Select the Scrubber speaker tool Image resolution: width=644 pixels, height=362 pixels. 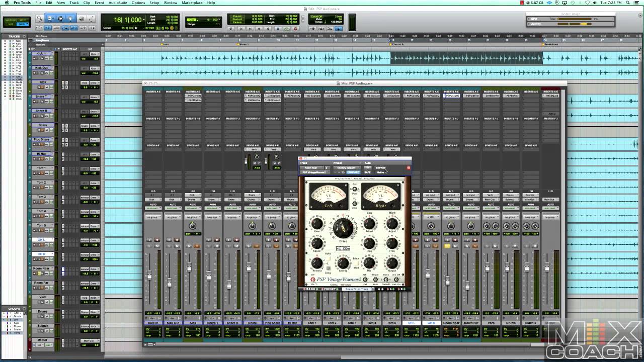[82, 18]
